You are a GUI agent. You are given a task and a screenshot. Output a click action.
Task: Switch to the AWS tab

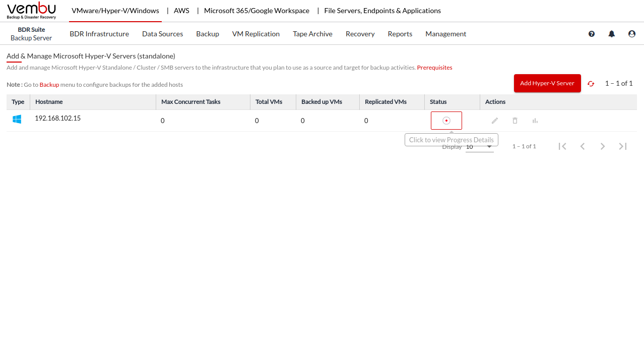181,11
